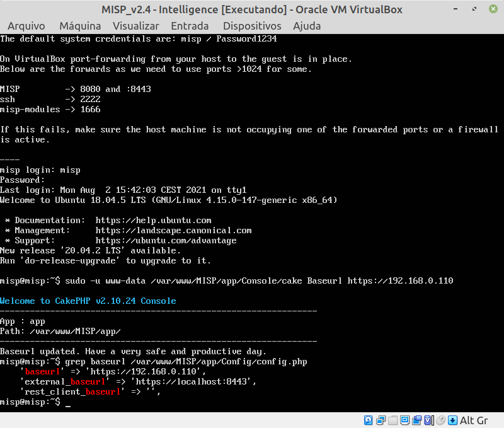
Task: Click the window title 'MISP_v2.4 - Intelligence'
Action: click(160, 9)
